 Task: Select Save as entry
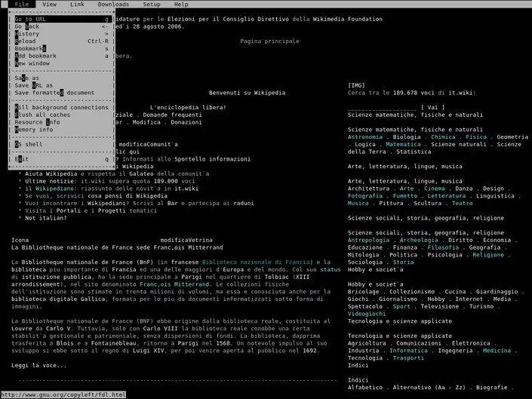(62, 78)
